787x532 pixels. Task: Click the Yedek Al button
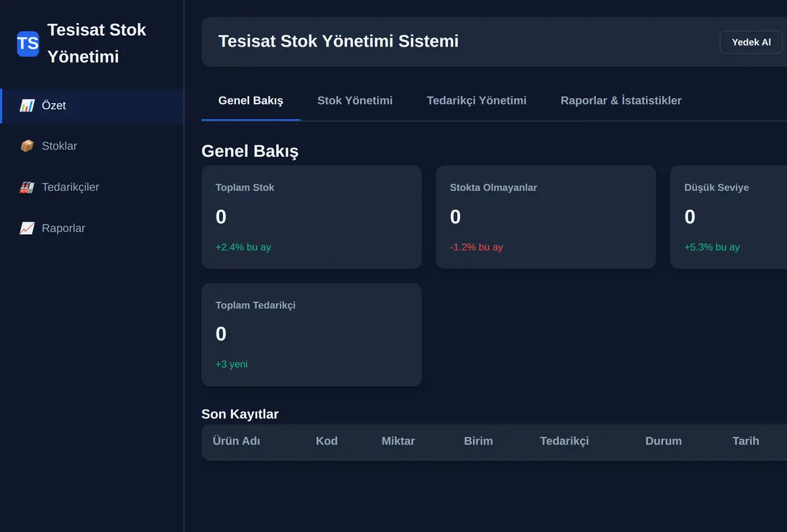pos(751,42)
